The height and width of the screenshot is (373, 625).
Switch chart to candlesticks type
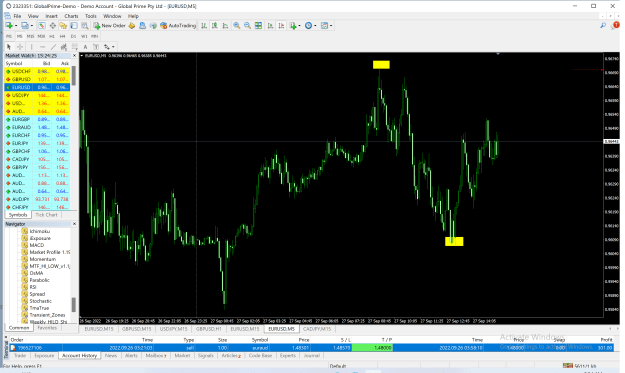[214, 26]
